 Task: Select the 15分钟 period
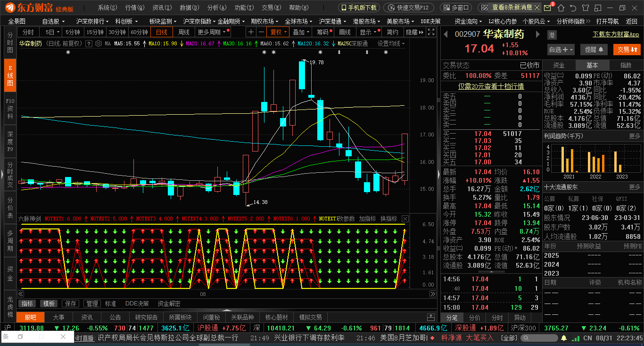point(95,32)
